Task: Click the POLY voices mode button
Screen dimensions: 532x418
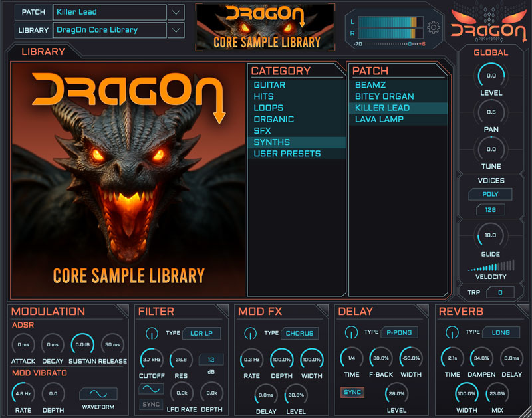Action: tap(491, 195)
